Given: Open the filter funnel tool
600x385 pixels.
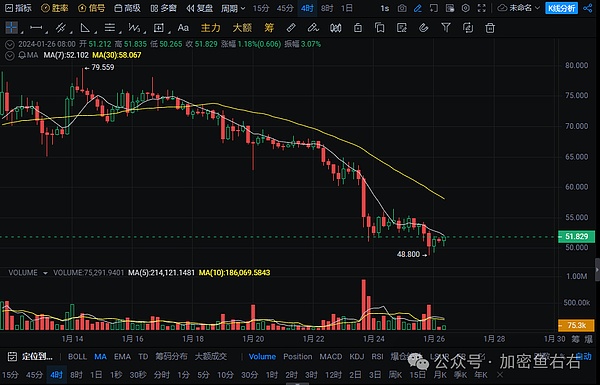Looking at the screenshot, I should point(446,28).
